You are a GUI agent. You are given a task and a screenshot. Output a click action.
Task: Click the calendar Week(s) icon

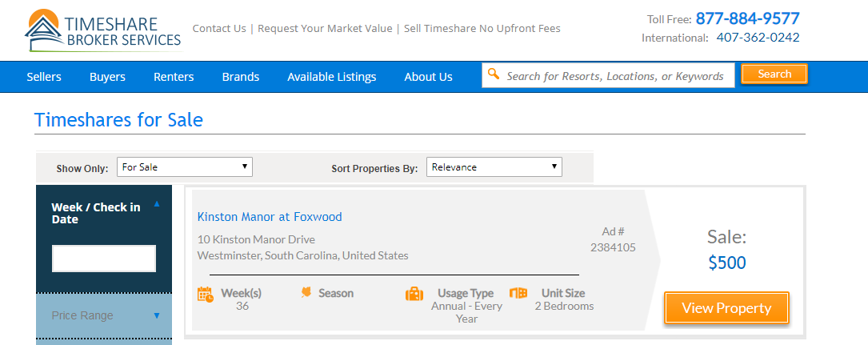tap(206, 294)
